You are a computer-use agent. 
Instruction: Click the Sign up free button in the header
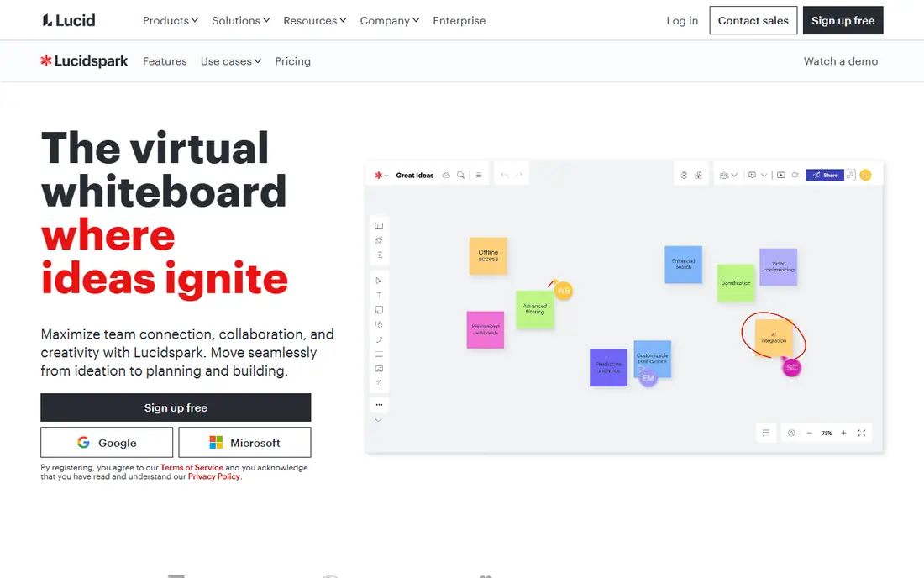(843, 21)
